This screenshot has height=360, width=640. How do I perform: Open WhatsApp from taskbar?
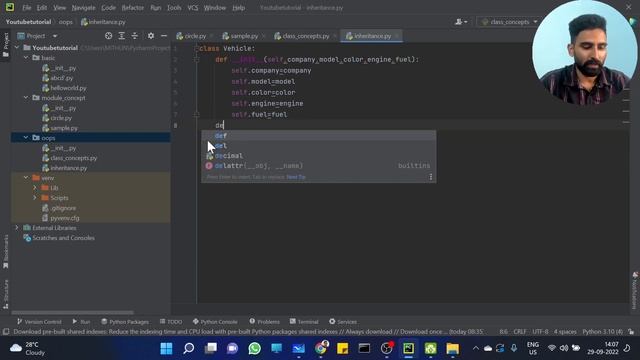(x=254, y=348)
